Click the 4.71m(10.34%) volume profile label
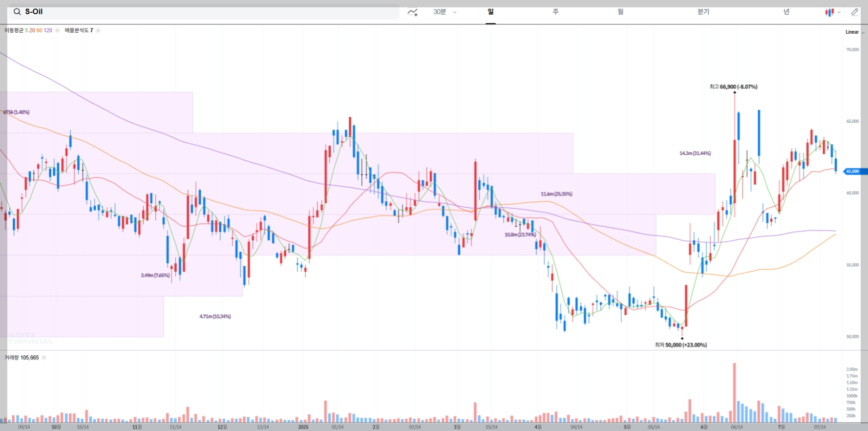Viewport: 868px width, 431px height. click(x=215, y=317)
